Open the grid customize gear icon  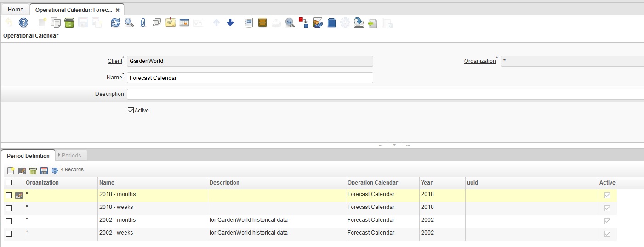(x=55, y=170)
